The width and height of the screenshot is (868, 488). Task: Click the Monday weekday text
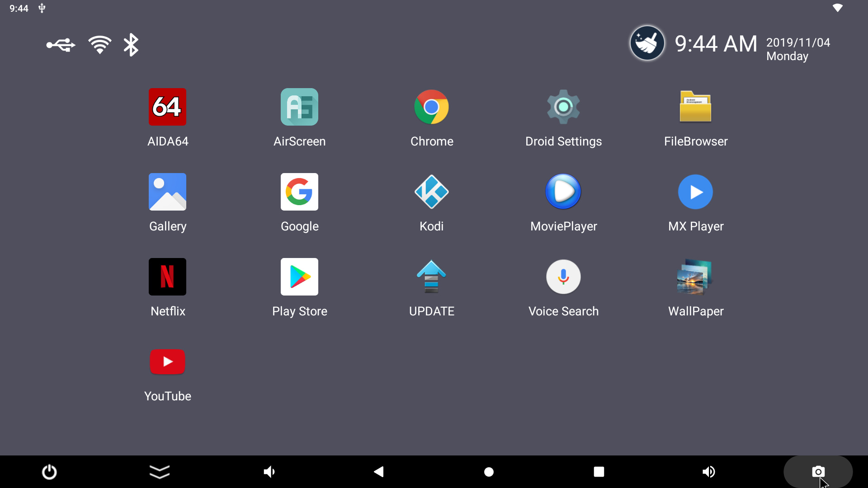pos(787,56)
